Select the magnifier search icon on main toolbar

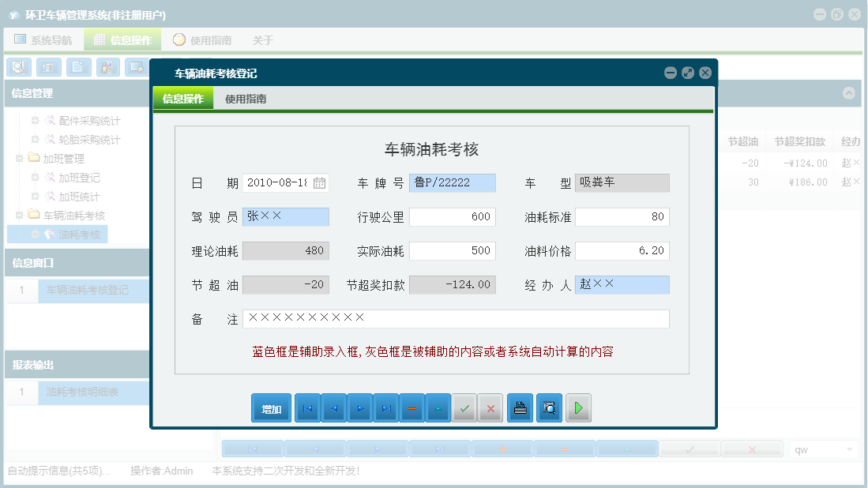point(18,67)
